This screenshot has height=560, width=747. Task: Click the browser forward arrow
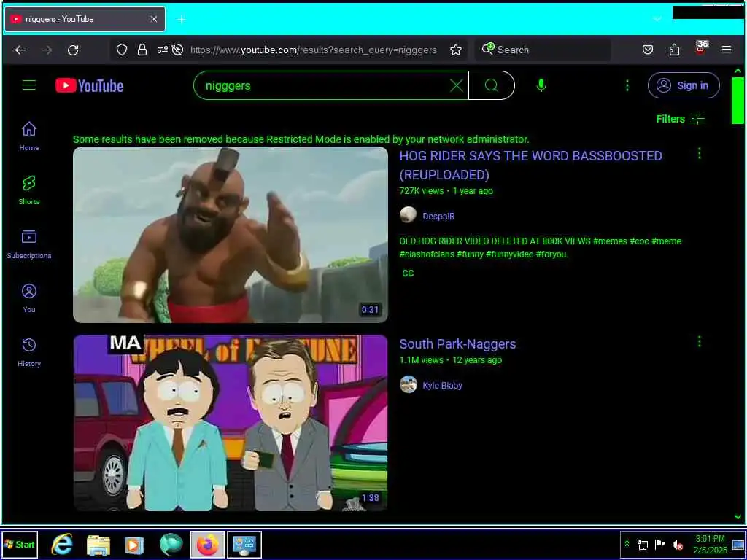(47, 50)
